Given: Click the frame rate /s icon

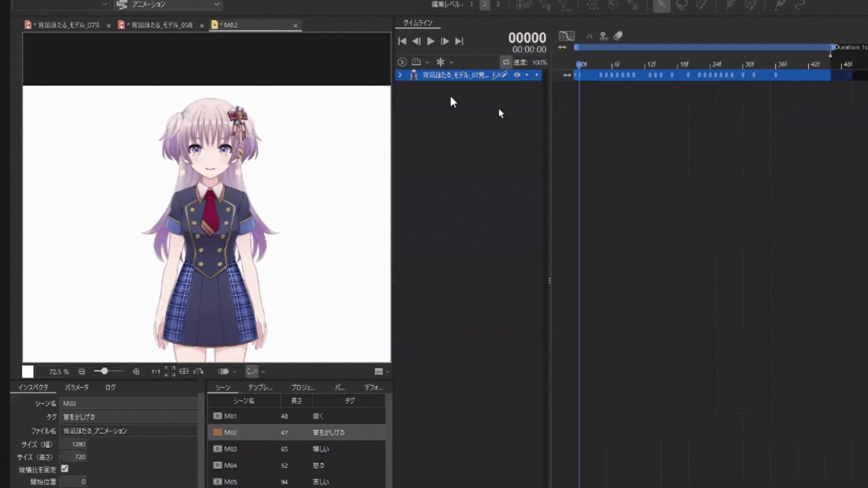Looking at the screenshot, I should tap(589, 36).
